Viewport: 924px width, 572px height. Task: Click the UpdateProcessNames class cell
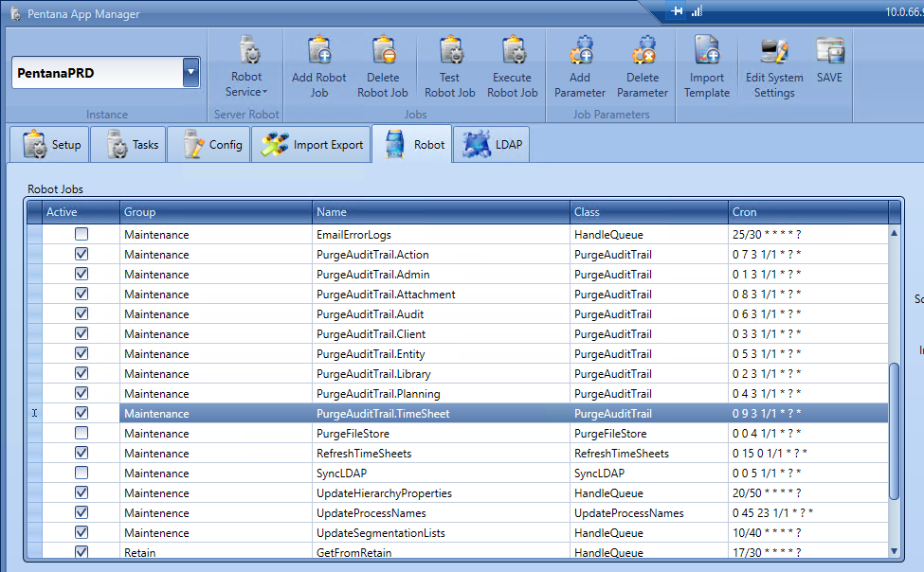649,513
